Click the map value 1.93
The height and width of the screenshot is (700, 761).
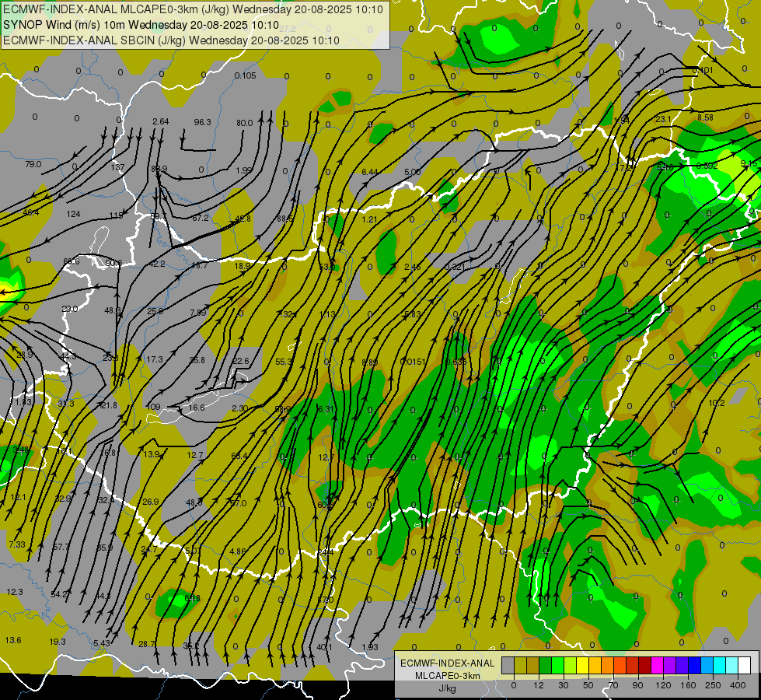click(x=370, y=647)
